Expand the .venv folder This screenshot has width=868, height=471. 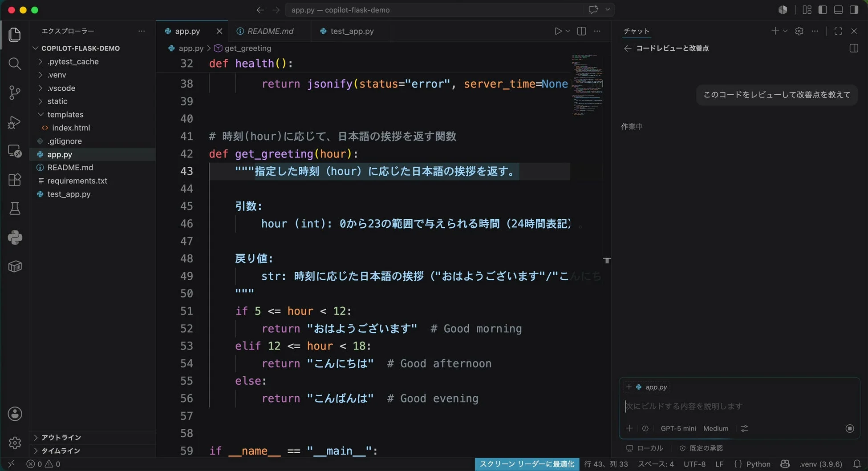[57, 75]
